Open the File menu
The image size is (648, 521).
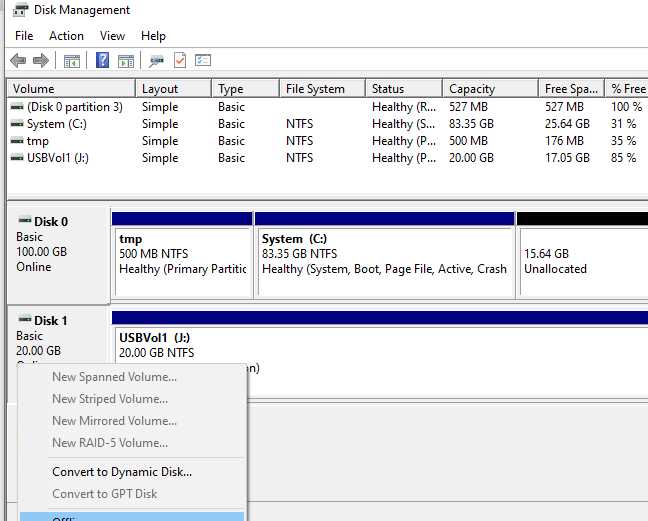point(24,36)
